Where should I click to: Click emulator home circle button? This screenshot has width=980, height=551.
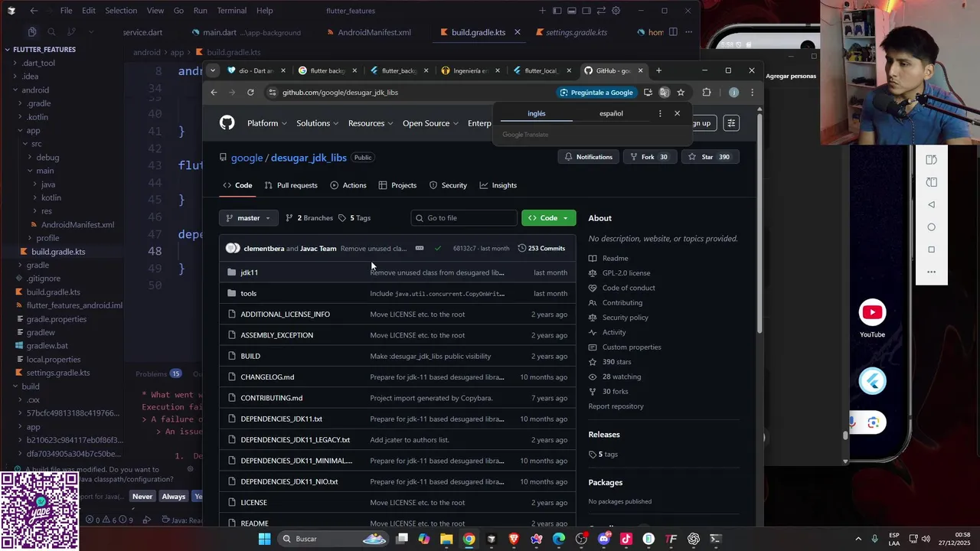(931, 227)
